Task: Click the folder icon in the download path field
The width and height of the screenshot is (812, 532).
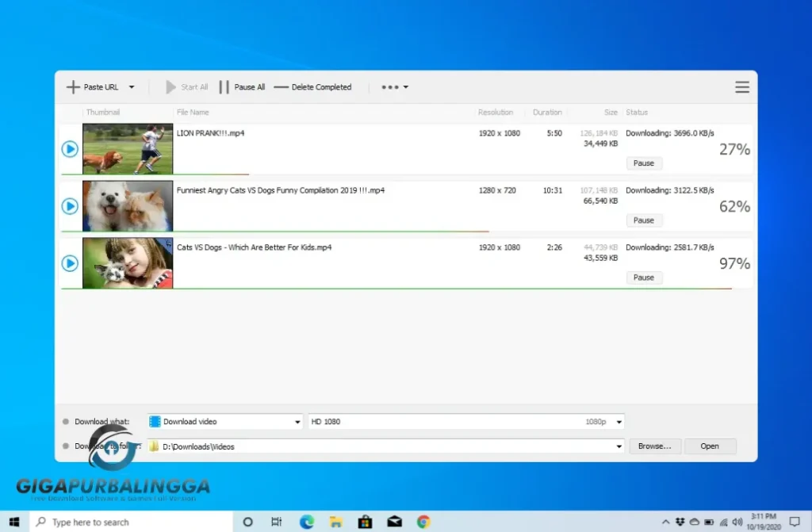Action: pyautogui.click(x=153, y=446)
